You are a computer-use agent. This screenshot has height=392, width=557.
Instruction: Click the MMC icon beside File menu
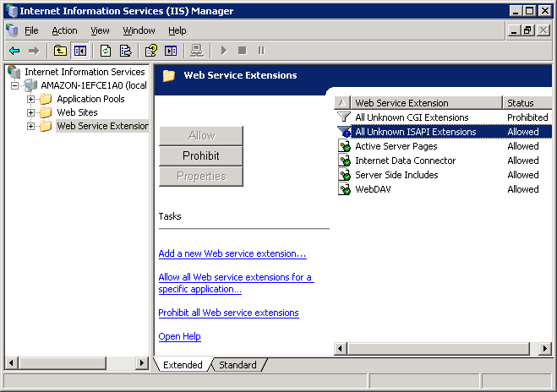[x=12, y=30]
